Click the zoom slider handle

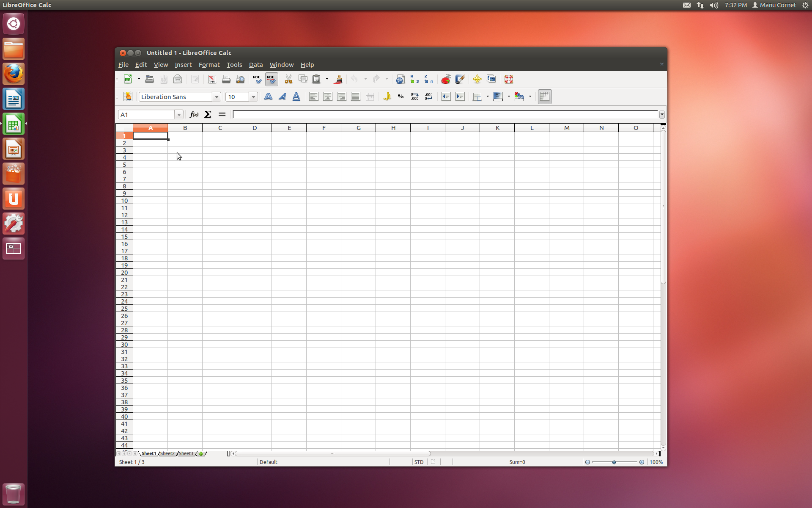614,462
